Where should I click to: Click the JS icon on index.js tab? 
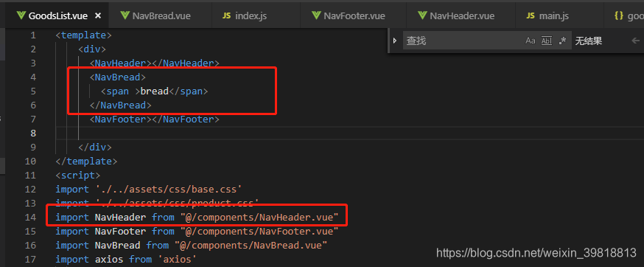coord(226,16)
